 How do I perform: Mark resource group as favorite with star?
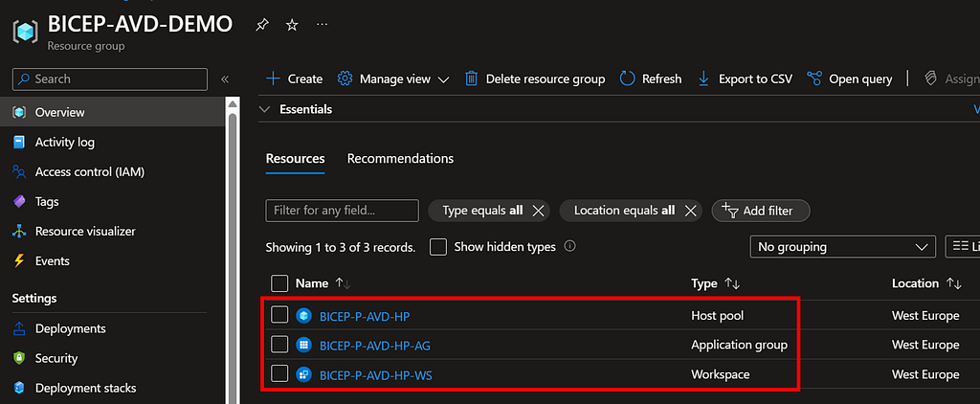(x=292, y=25)
